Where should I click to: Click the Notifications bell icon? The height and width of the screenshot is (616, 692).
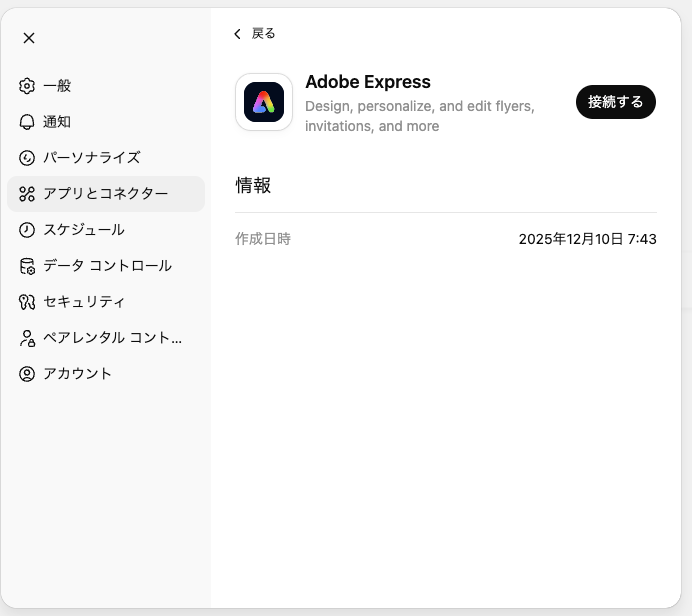click(x=27, y=122)
